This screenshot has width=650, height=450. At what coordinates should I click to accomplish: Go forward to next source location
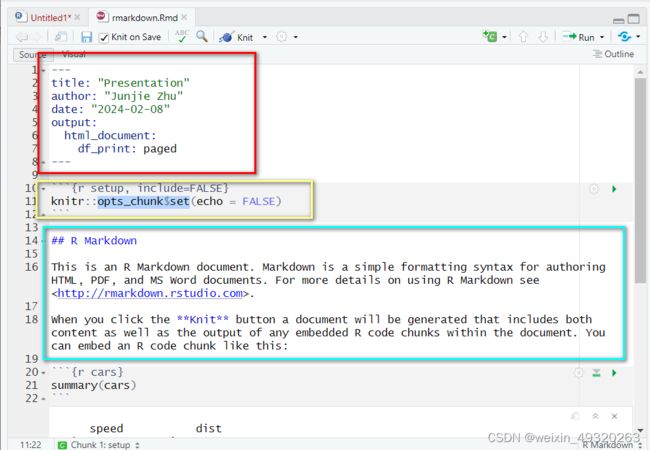click(x=36, y=37)
